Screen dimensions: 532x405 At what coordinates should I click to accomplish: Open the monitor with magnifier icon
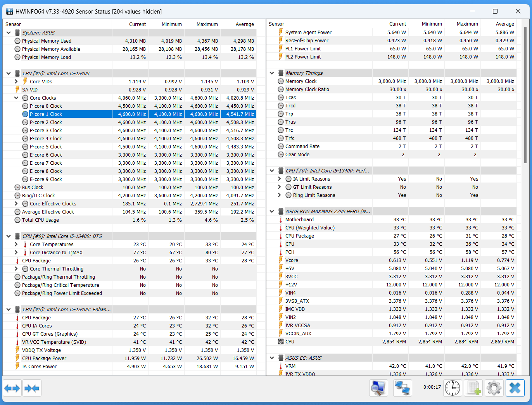pyautogui.click(x=378, y=388)
